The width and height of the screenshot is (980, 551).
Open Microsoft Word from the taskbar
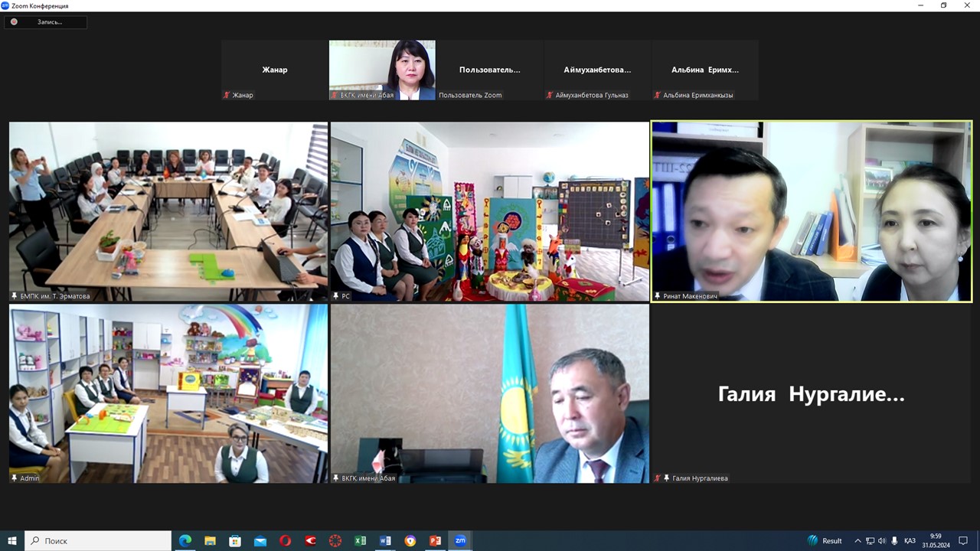click(385, 540)
